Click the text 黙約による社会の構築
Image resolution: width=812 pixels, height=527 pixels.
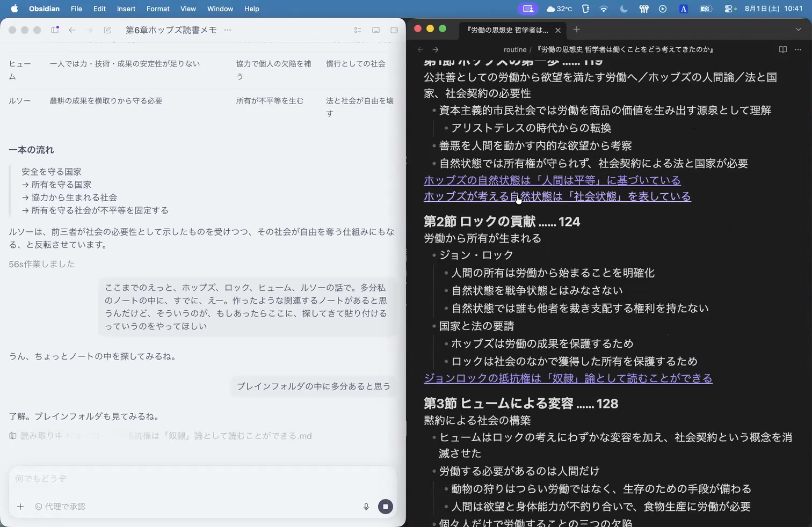tap(477, 420)
